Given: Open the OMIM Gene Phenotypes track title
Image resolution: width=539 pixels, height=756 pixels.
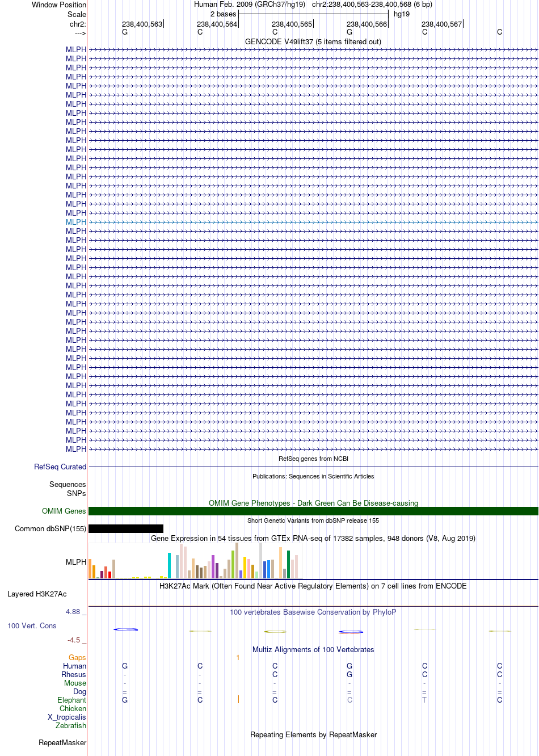Looking at the screenshot, I should 313,503.
